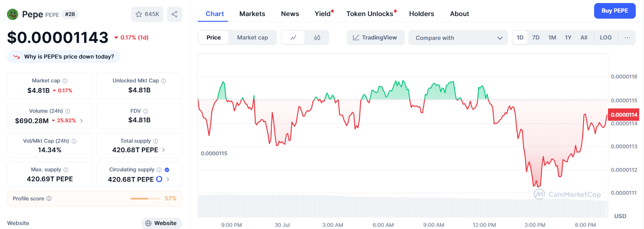Click the TradingView chart icon
Screen dimensions: 644x229
pos(356,38)
